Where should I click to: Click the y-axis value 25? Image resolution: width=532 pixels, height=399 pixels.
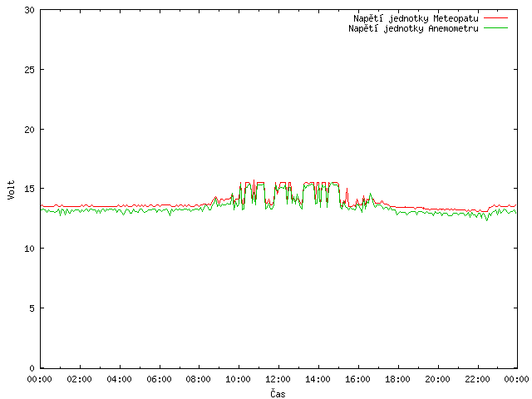(x=30, y=70)
